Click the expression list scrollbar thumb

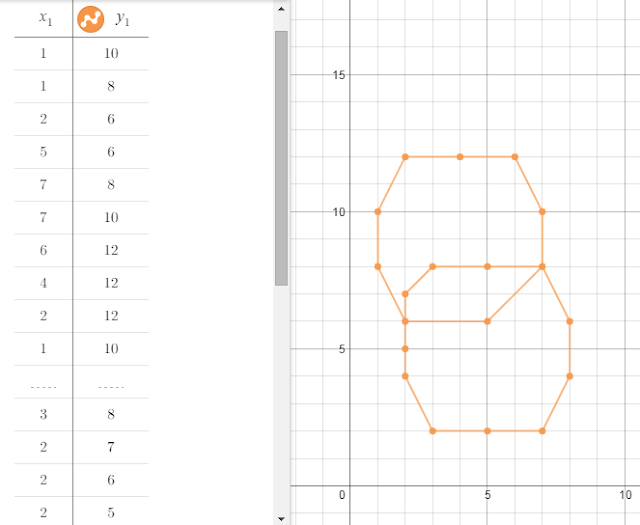click(281, 158)
